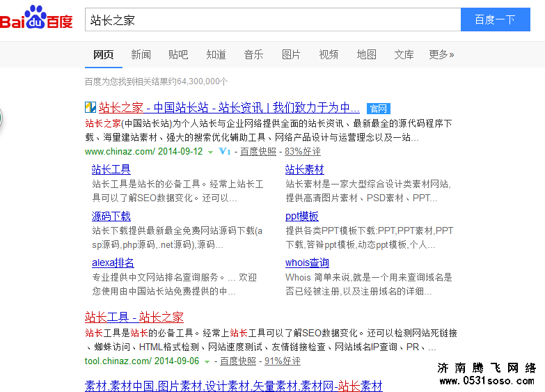This screenshot has height=392, width=545.
Task: Open 百度快照 for www.chinaz.com result
Action: [258, 152]
